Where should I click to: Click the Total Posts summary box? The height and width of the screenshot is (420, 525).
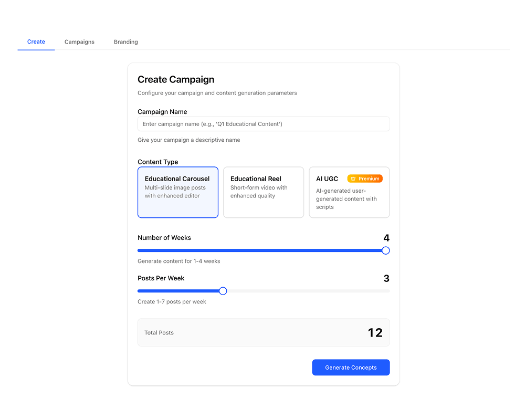click(x=263, y=332)
